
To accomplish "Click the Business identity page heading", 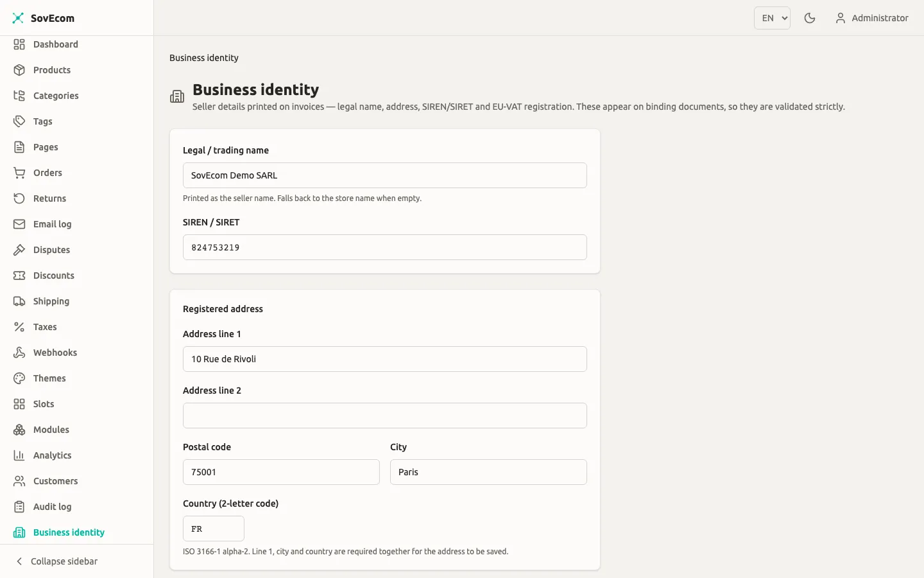I will 255,89.
